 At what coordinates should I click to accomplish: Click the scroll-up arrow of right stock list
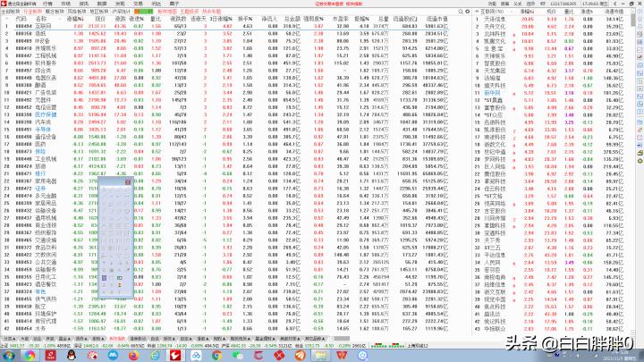(634, 11)
